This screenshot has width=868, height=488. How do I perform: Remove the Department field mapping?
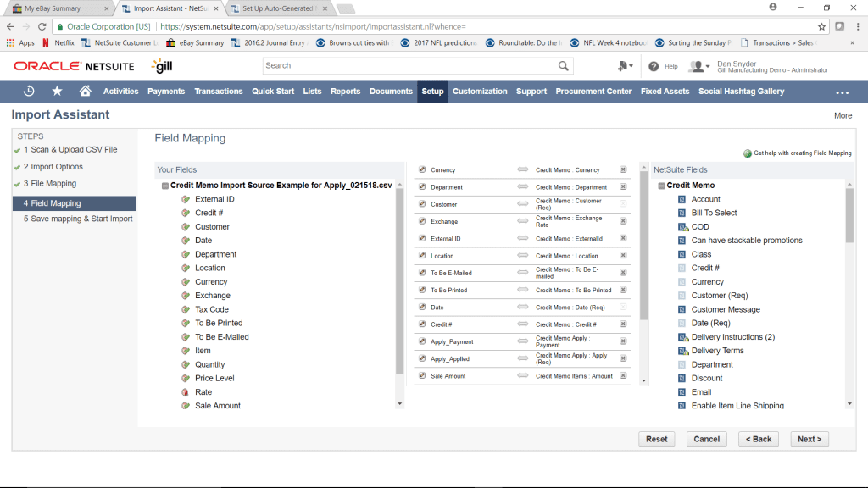tap(623, 187)
